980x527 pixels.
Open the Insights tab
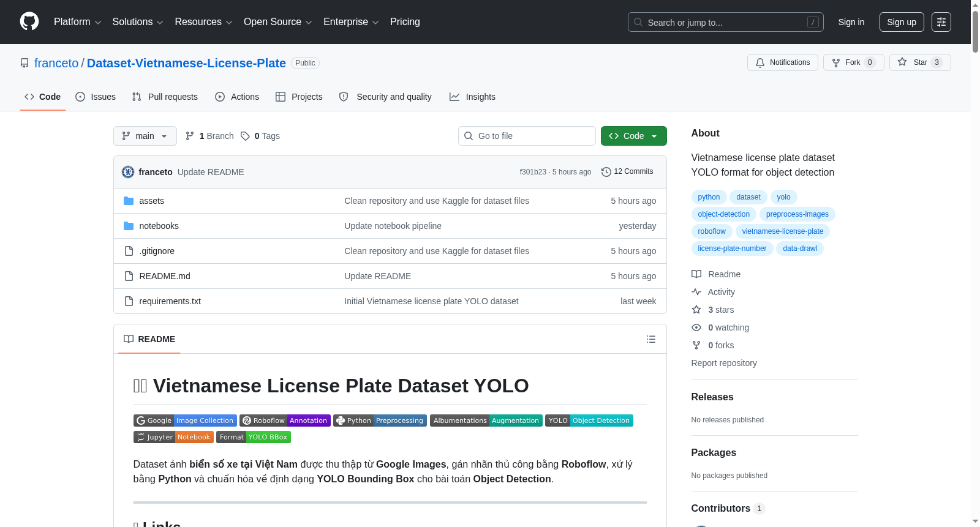pos(472,97)
